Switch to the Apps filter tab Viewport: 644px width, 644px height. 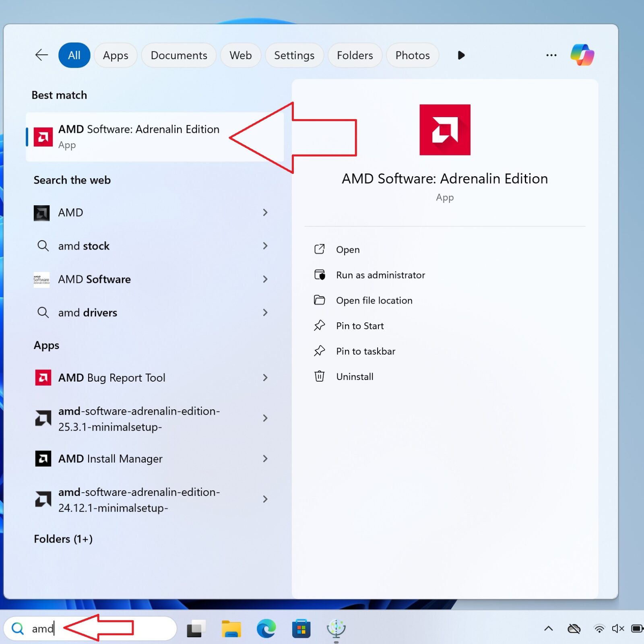tap(116, 55)
